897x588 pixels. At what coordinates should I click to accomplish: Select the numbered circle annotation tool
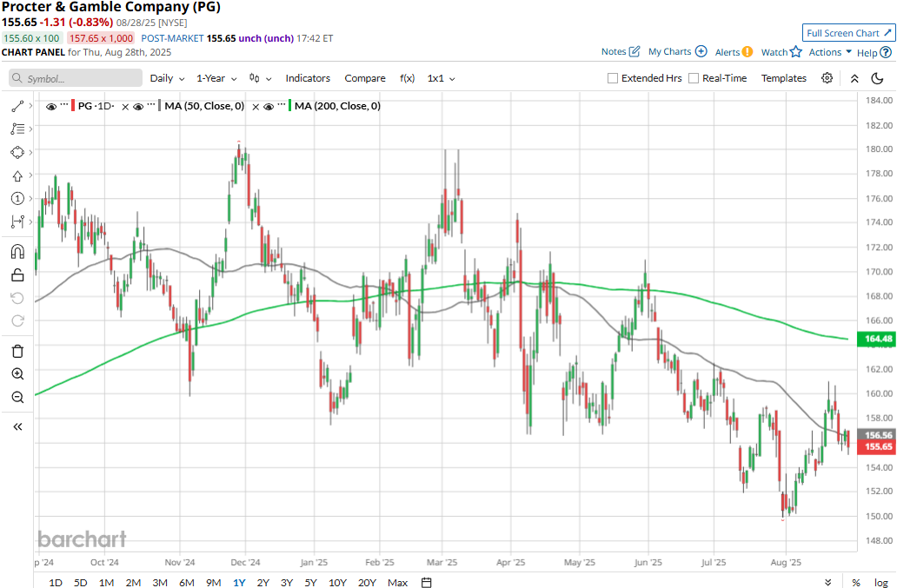[17, 198]
